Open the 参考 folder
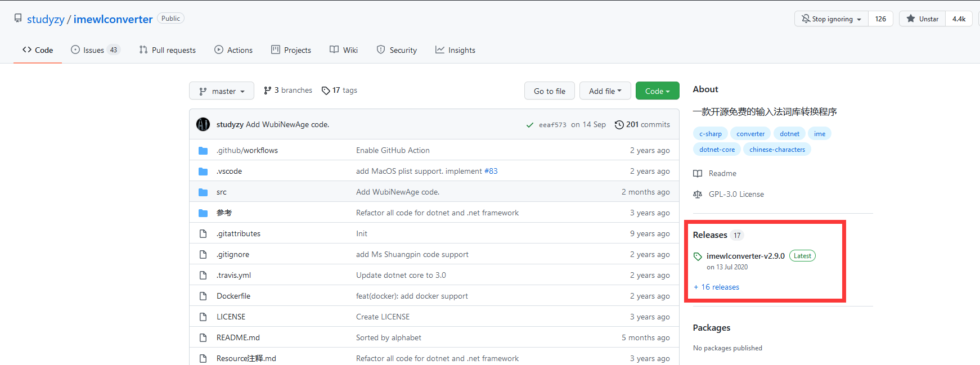Image resolution: width=980 pixels, height=365 pixels. (224, 213)
